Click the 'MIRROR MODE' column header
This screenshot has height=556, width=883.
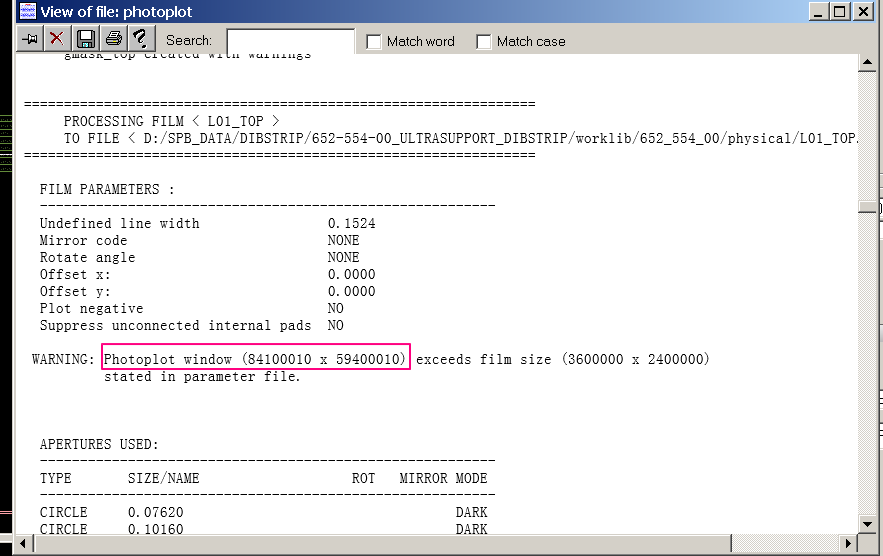(x=443, y=478)
